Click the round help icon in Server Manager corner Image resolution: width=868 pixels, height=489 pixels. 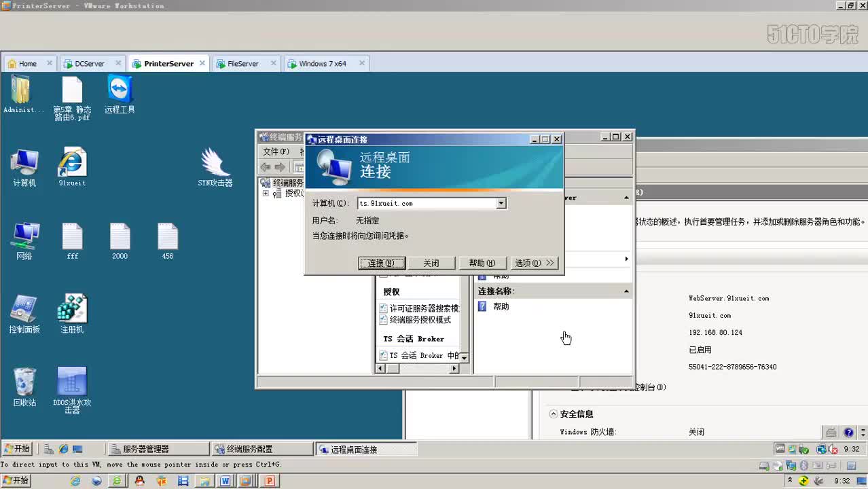[848, 432]
